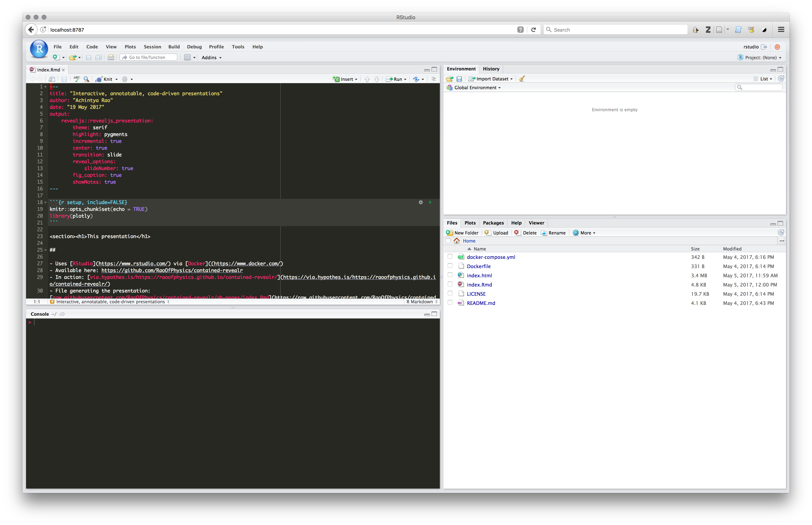Click the spell check icon in editor toolbar
812x525 pixels.
(x=76, y=79)
